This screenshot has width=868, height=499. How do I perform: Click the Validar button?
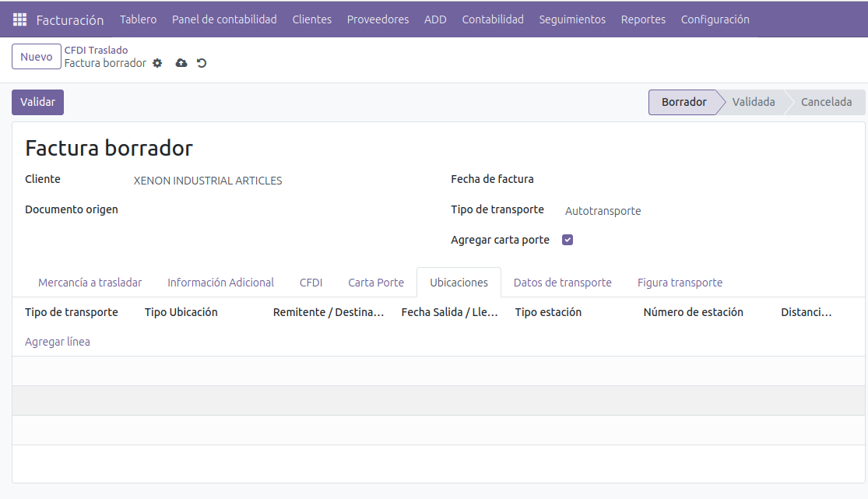point(37,102)
